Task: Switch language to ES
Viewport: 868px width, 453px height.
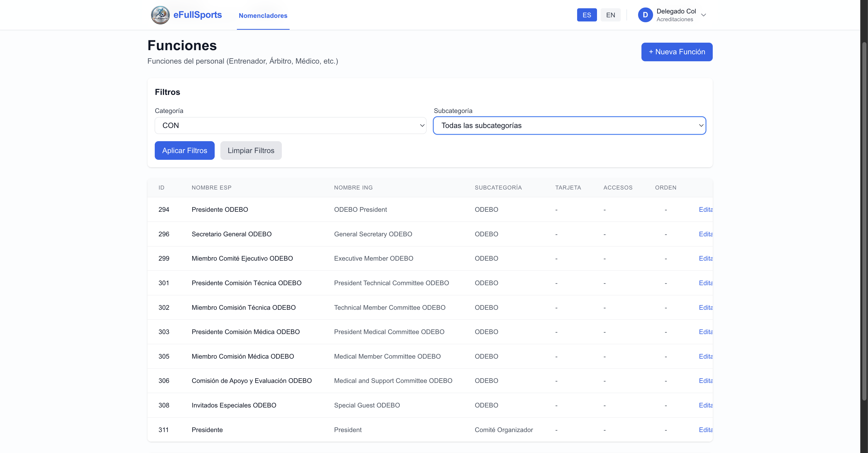Action: click(586, 15)
